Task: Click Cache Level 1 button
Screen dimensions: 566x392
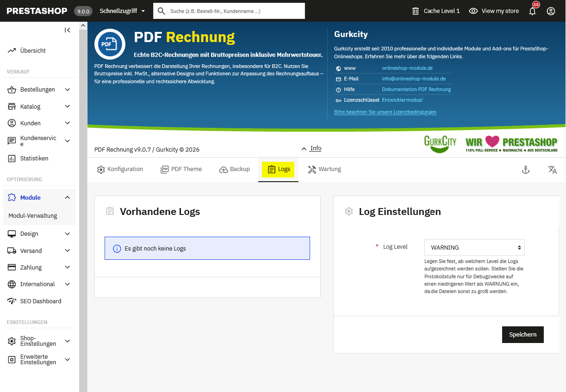Action: [436, 11]
